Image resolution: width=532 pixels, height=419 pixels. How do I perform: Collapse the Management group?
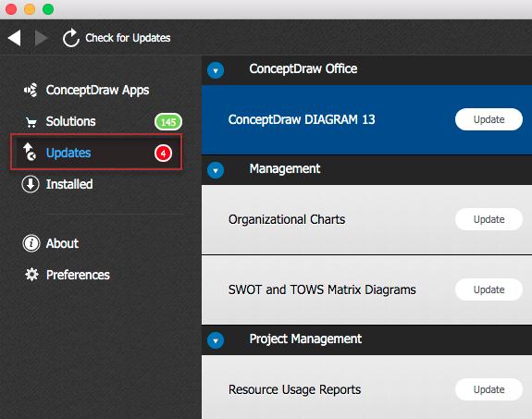point(216,170)
